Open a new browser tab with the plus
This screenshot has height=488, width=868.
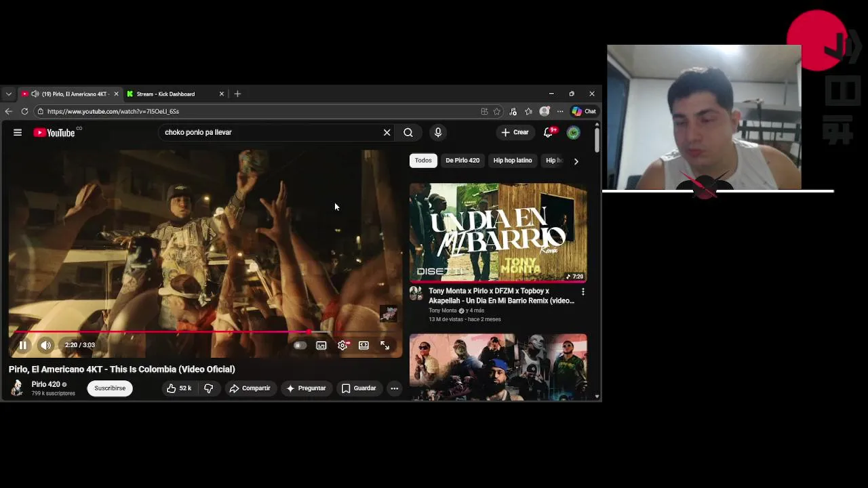(237, 94)
